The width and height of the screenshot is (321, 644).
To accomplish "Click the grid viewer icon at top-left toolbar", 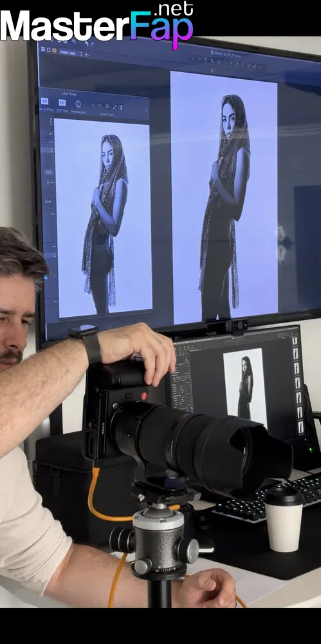I will click(42, 49).
